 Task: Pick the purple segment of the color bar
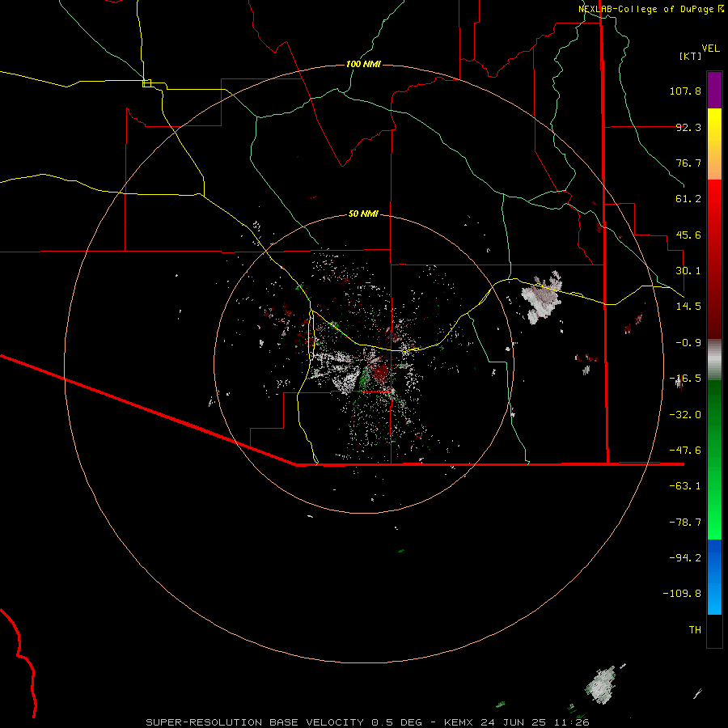click(714, 90)
